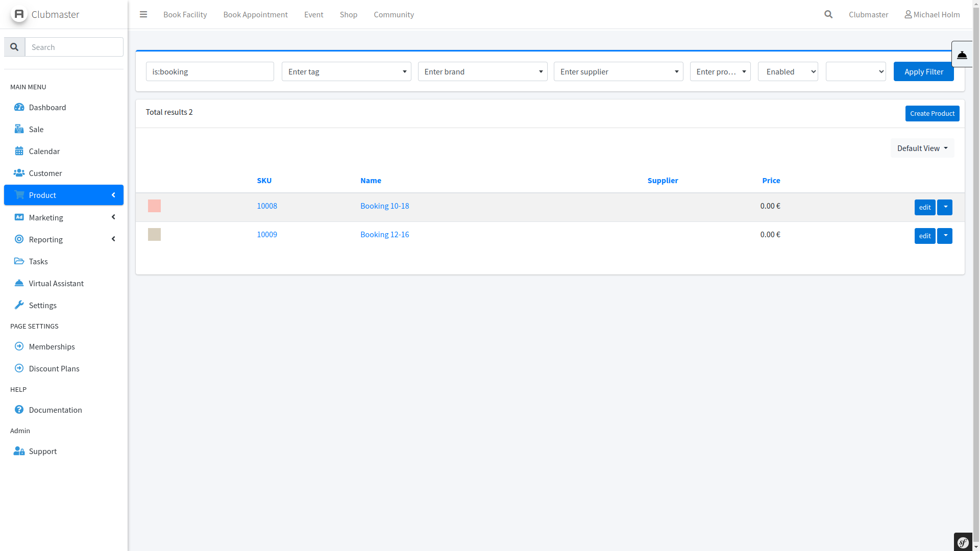
Task: Open the action dropdown arrow for Booking 10-18
Action: (x=945, y=207)
